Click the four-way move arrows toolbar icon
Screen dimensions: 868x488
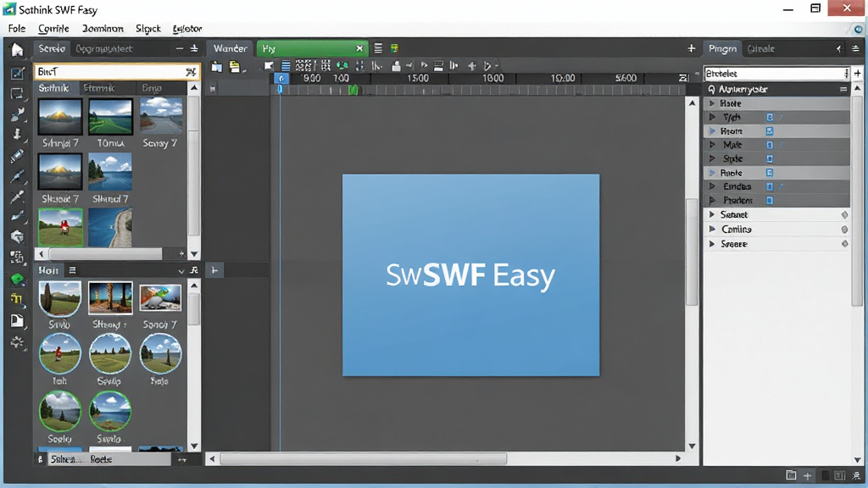coord(471,66)
